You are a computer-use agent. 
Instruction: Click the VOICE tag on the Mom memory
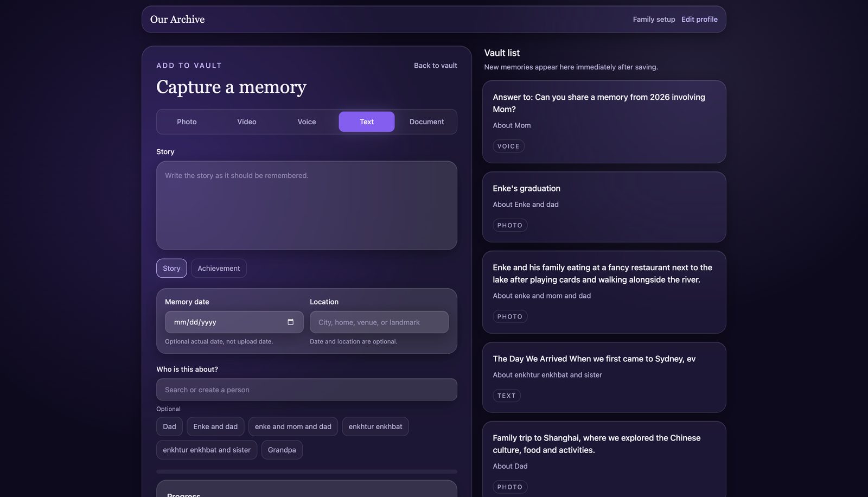(508, 146)
